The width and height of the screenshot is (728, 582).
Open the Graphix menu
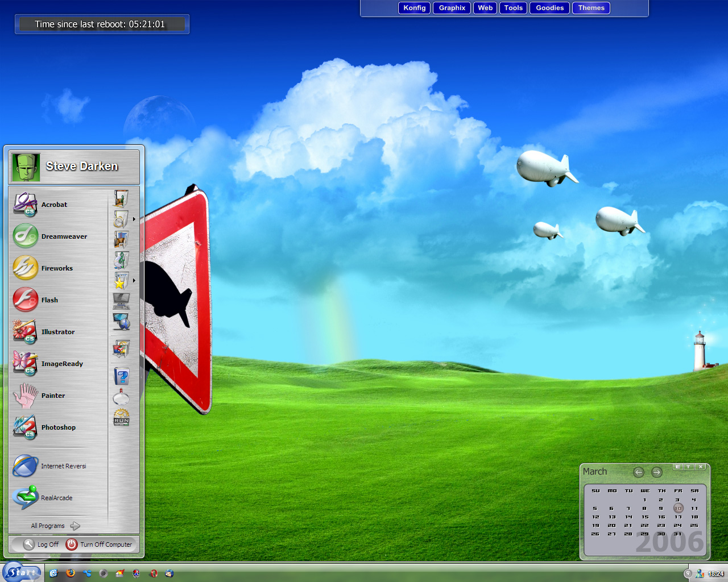point(452,8)
